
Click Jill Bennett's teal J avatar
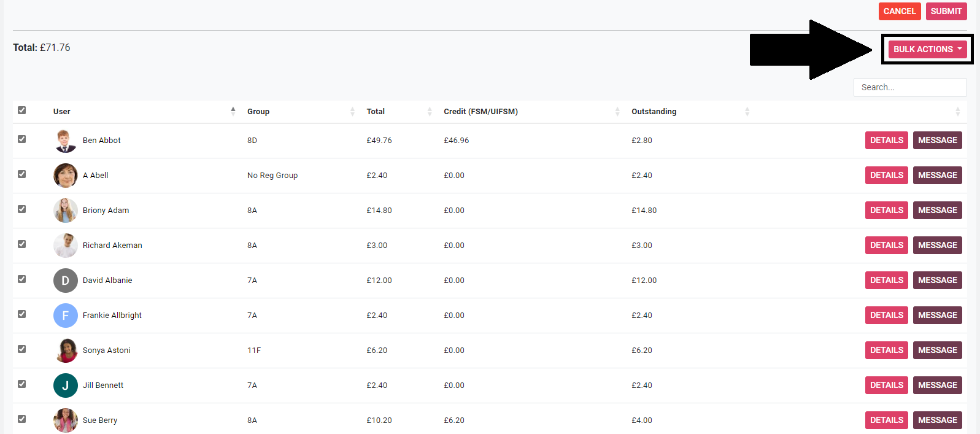coord(65,386)
